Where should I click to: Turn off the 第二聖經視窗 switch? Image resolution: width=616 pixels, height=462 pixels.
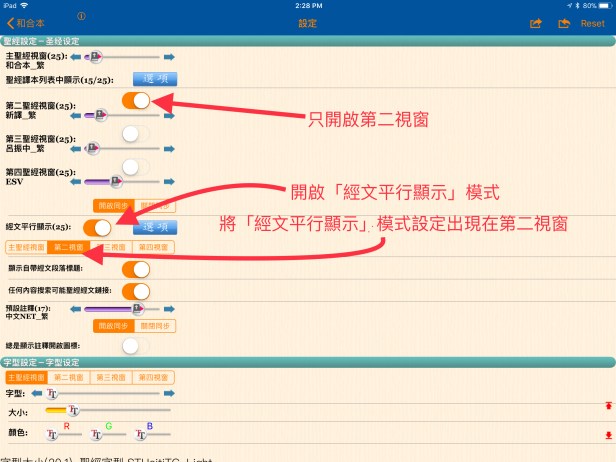click(136, 99)
